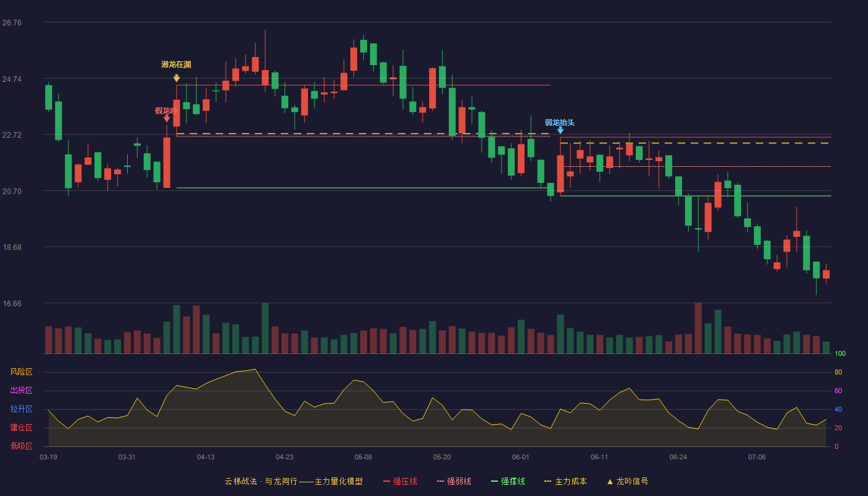This screenshot has height=496, width=868.
Task: Click the 低吸区 zone label
Action: (x=21, y=446)
